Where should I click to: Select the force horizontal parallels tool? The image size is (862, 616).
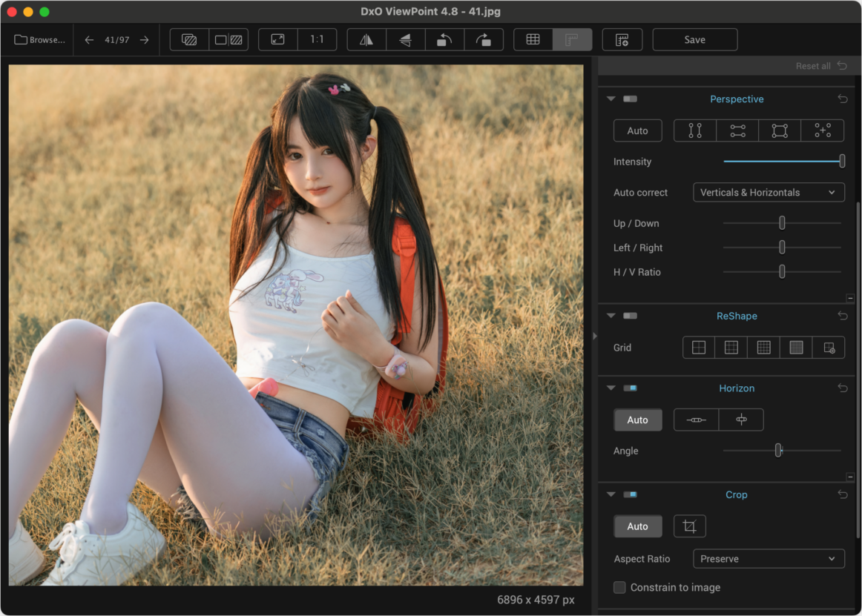point(737,130)
